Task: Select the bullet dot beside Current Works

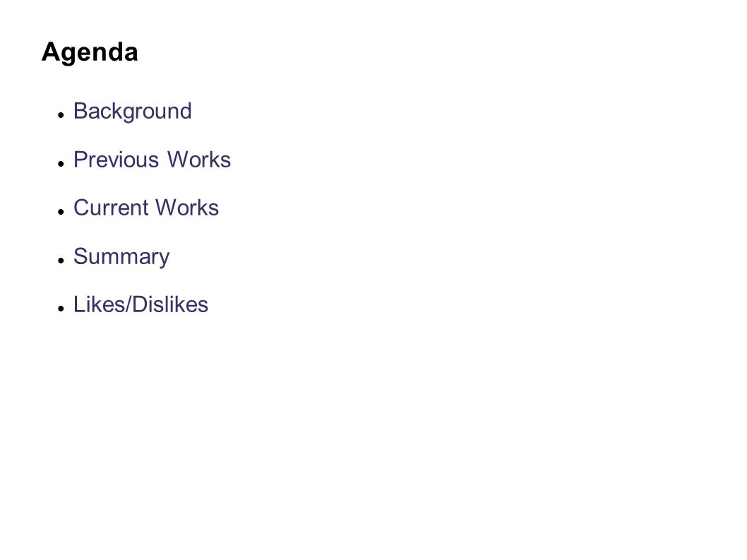Action: [61, 212]
